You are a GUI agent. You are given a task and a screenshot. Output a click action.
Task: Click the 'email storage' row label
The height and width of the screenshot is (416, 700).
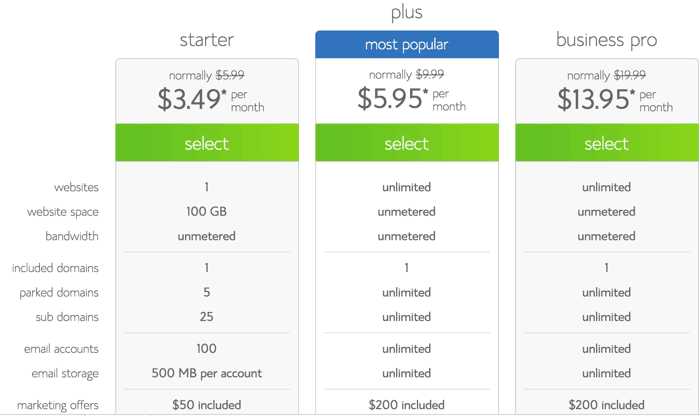pos(65,374)
